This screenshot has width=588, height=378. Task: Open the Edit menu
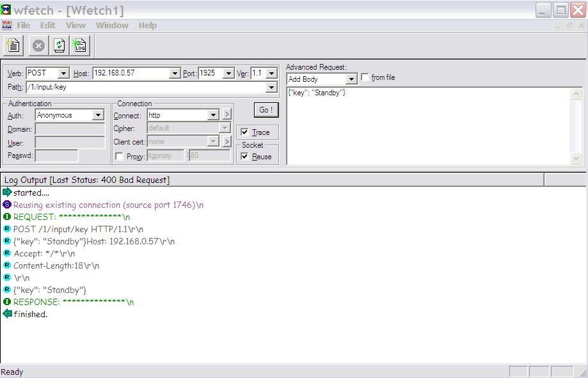tap(47, 26)
